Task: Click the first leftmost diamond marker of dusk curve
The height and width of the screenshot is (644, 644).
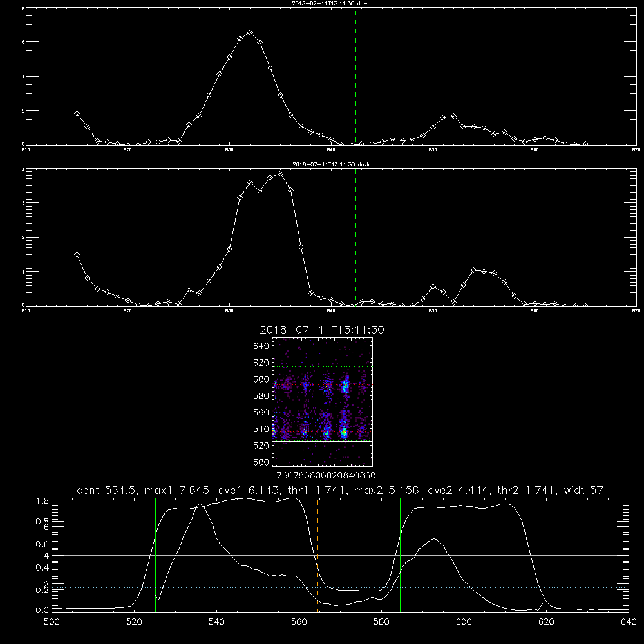Action: point(77,255)
